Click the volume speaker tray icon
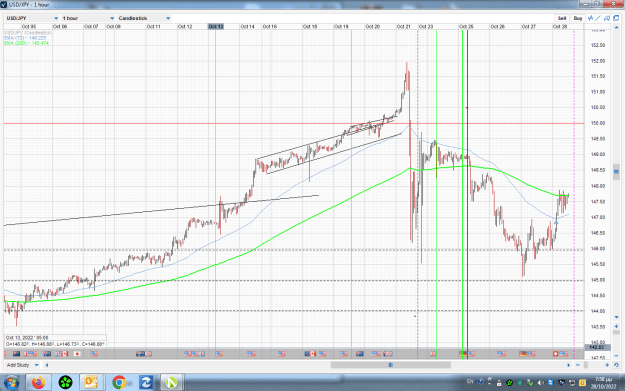This screenshot has width=625, height=391. (x=541, y=383)
